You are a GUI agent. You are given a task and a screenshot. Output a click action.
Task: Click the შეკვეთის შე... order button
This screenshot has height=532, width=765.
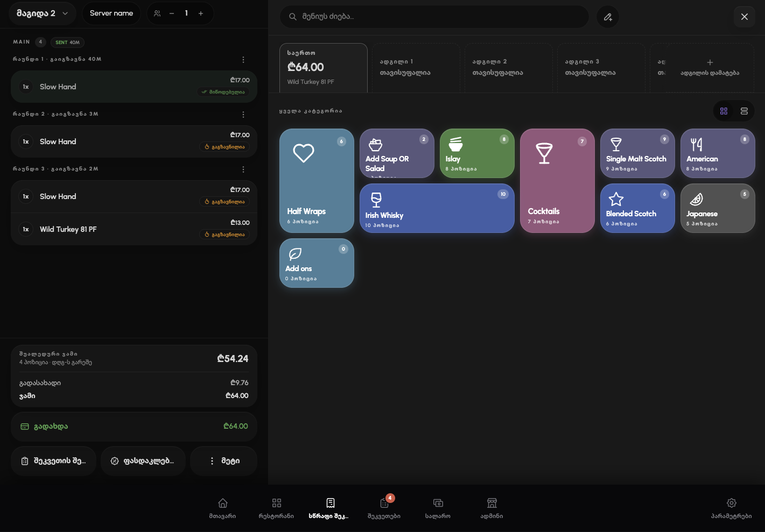(53, 461)
